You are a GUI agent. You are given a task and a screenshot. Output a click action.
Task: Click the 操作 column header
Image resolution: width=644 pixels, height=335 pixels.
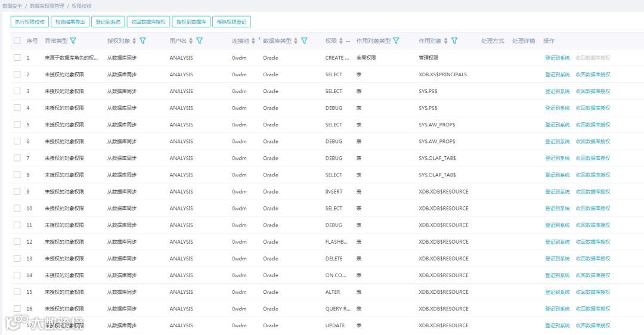(549, 41)
